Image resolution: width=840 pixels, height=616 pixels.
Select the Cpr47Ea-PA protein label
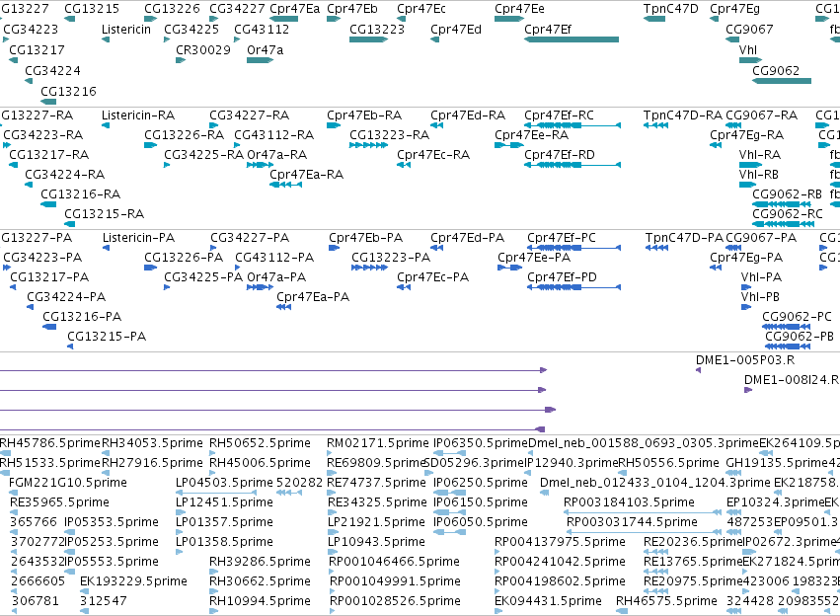tap(313, 297)
